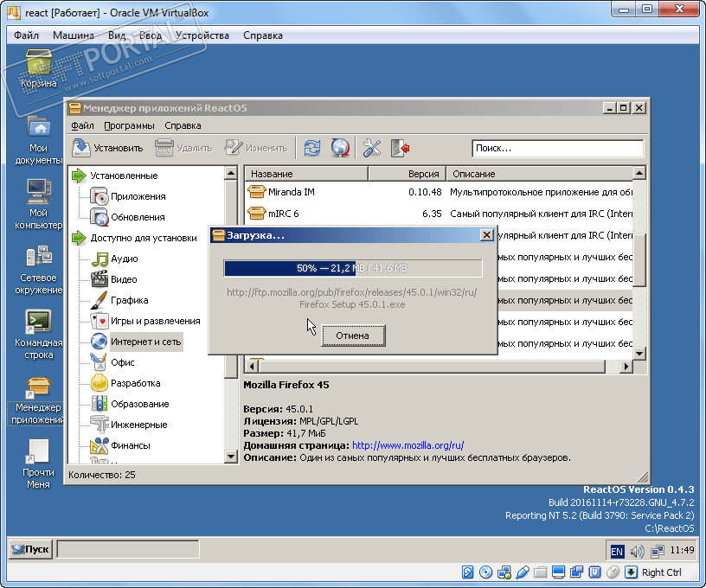Sort list by Название column header

pyautogui.click(x=306, y=174)
